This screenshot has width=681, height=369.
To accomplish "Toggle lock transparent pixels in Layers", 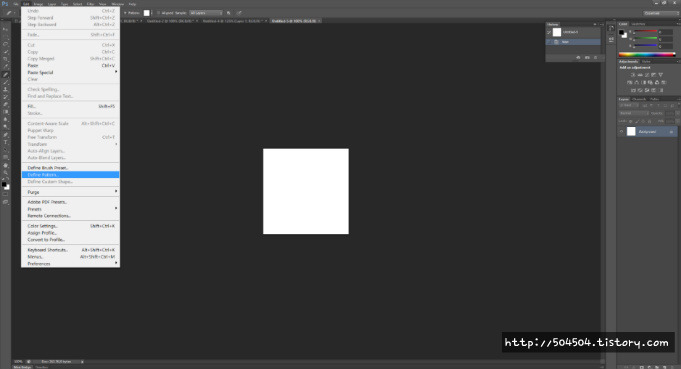I will 631,121.
